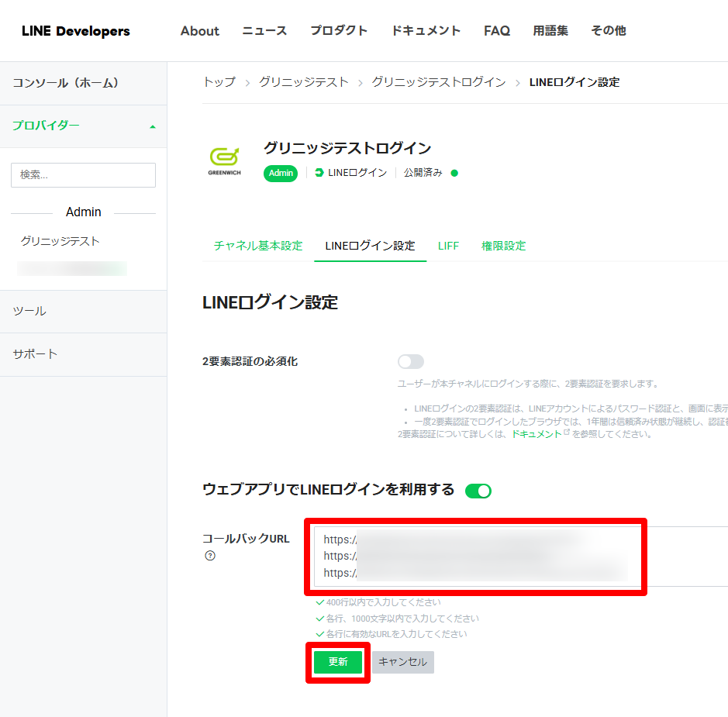Click the コールバックURL help question icon
Viewport: 728px width, 717px height.
210,556
